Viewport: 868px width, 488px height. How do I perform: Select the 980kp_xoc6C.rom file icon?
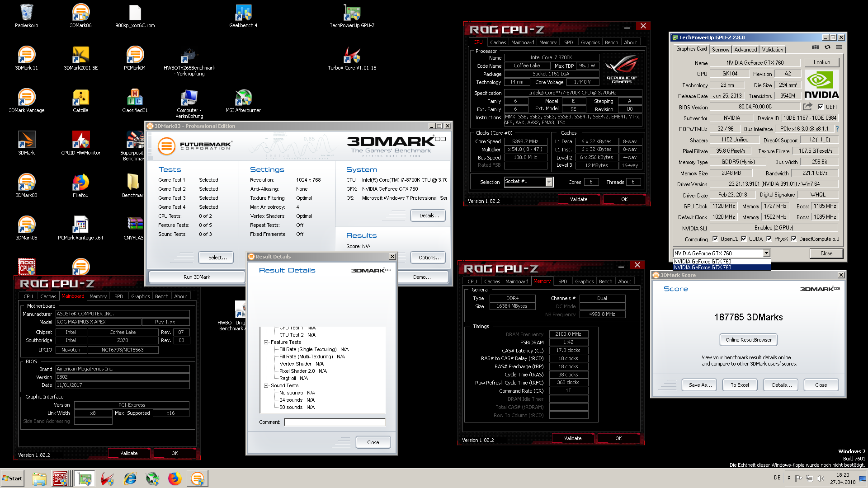click(x=135, y=16)
